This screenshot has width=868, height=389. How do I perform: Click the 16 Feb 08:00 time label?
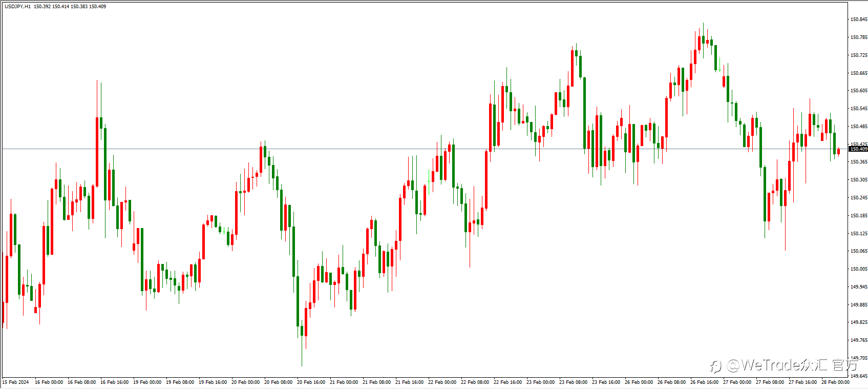click(x=82, y=382)
